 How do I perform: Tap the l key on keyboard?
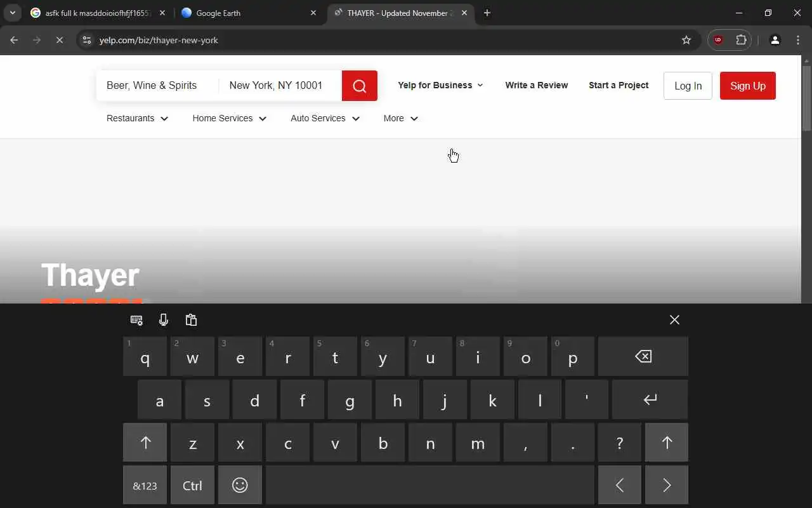coord(540,399)
